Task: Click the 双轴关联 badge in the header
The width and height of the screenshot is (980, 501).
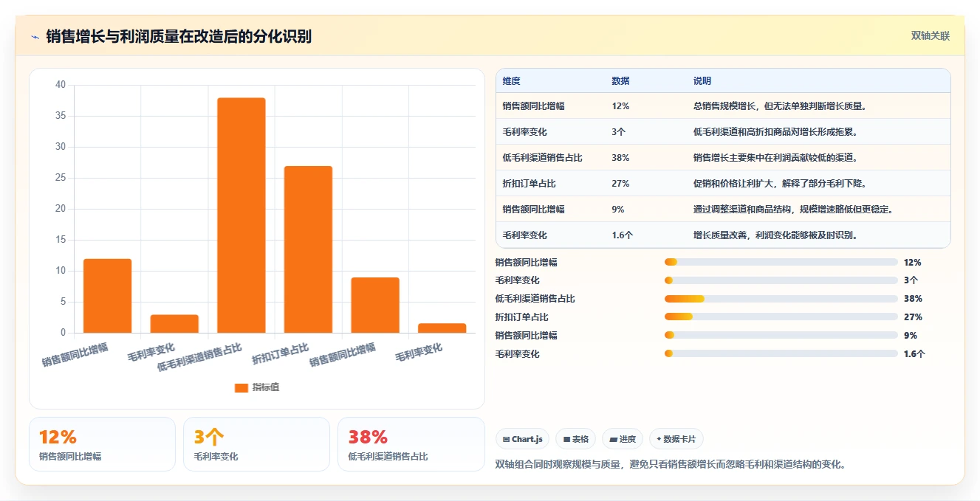Action: tap(931, 35)
